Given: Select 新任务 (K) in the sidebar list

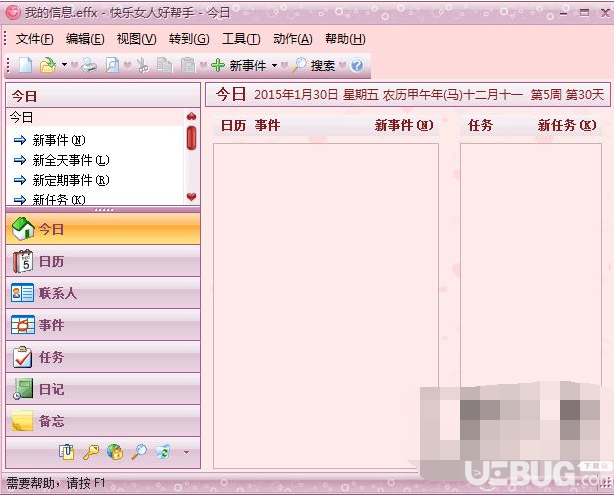Looking at the screenshot, I should (59, 199).
